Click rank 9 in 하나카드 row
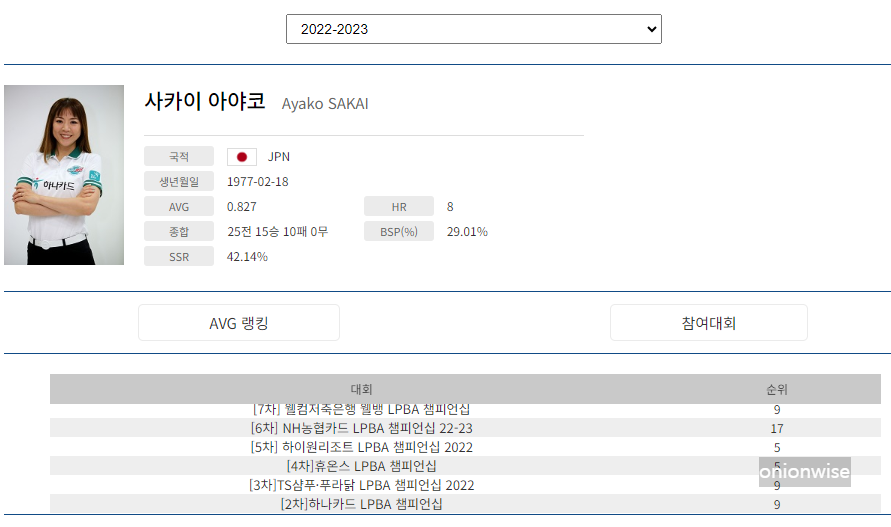Screen dimensions: 891x527 coord(777,505)
